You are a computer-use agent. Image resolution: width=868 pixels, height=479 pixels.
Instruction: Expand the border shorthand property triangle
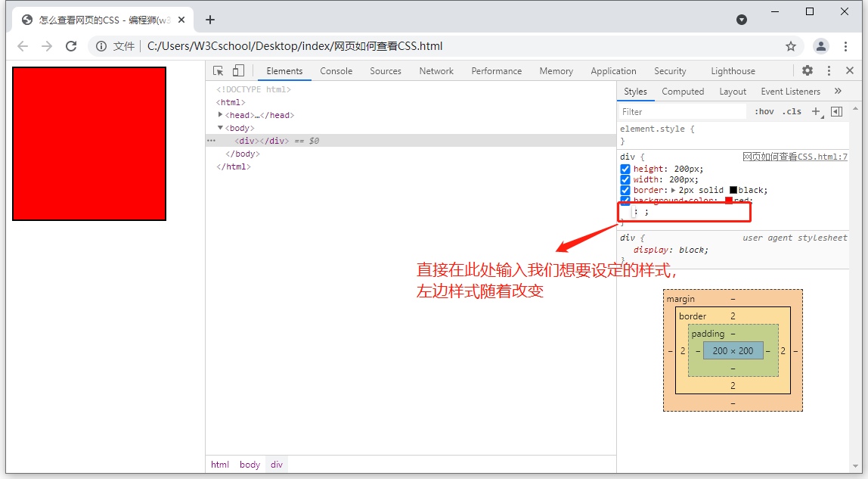click(x=674, y=191)
